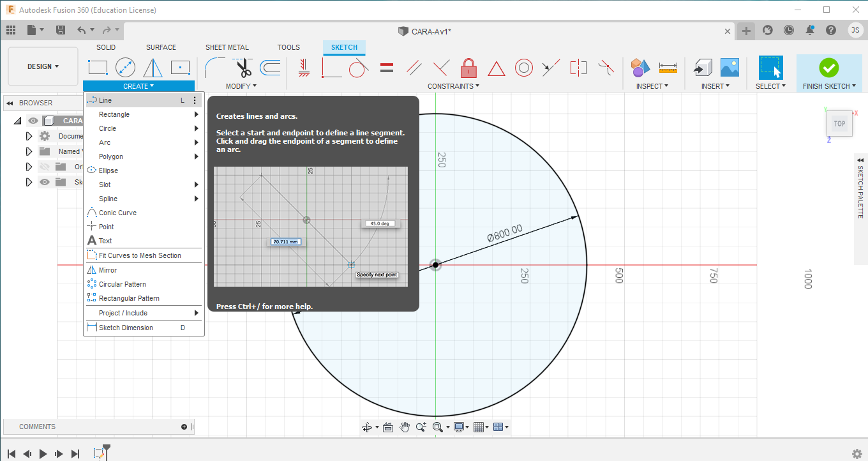Switch to the SHEET METAL tab
868x461 pixels.
click(227, 47)
